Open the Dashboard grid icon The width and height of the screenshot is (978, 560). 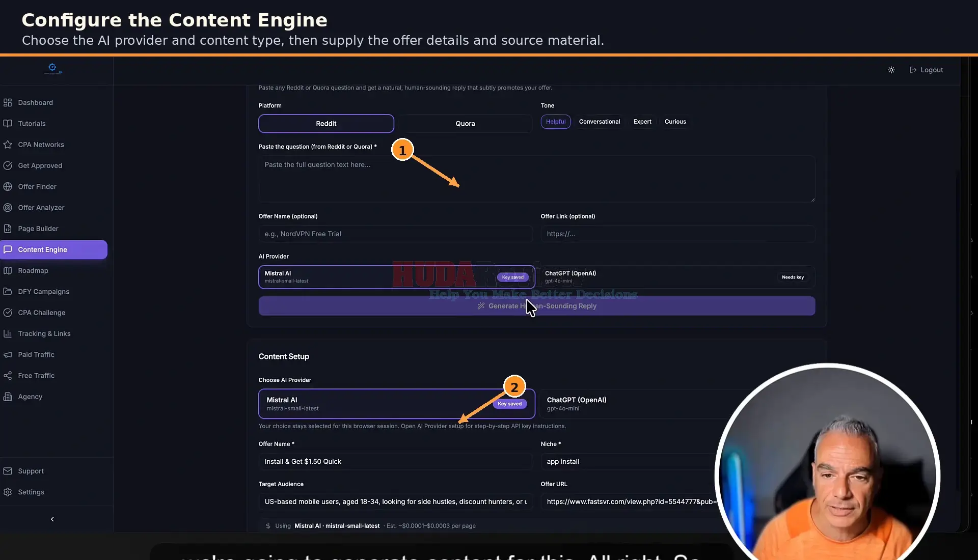coord(8,103)
